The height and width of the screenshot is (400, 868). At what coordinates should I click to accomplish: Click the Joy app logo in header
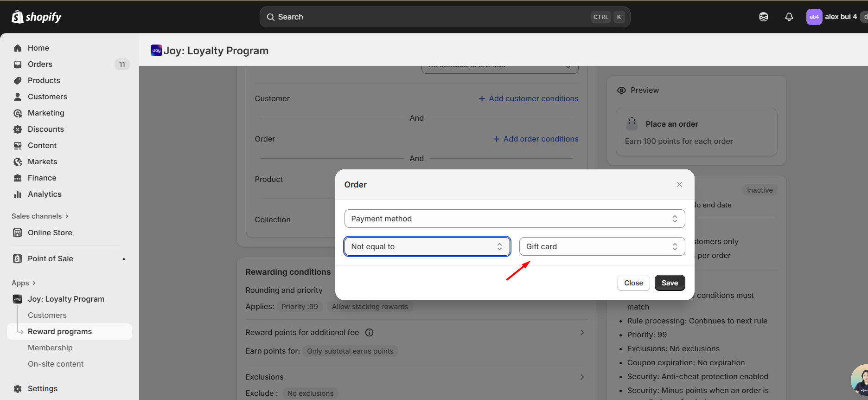coord(156,51)
